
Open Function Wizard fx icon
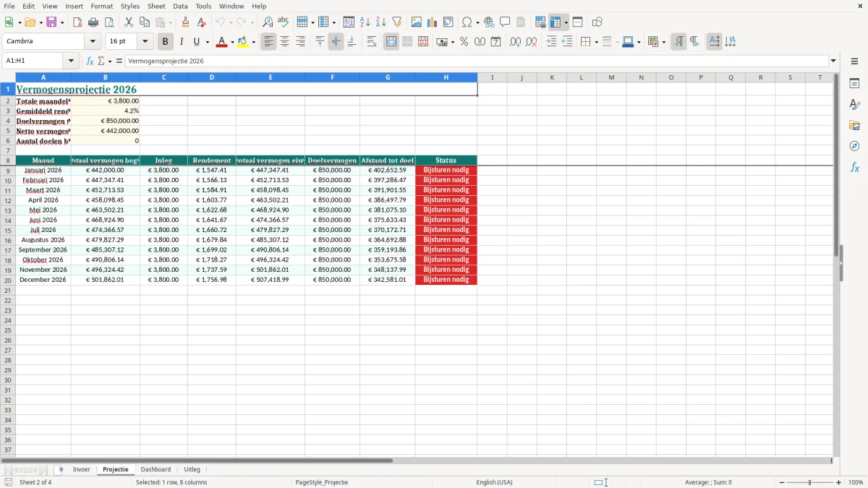point(90,61)
